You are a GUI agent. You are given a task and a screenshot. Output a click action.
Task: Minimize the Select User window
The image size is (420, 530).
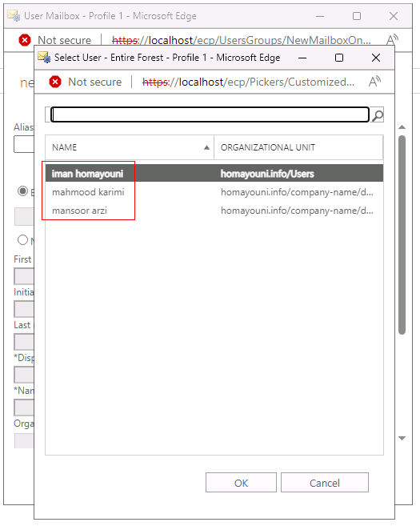[302, 58]
